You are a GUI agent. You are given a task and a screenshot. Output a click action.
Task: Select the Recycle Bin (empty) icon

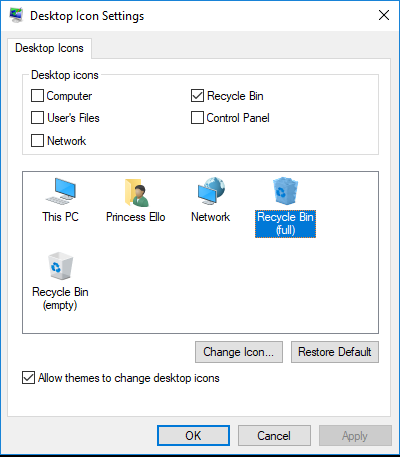click(x=60, y=266)
